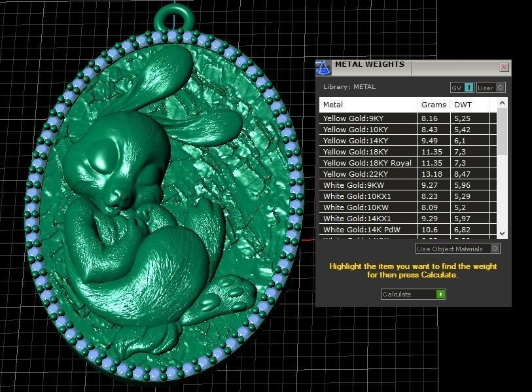
Task: Choose Yellow Gold:22KY from metal list
Action: (x=368, y=174)
